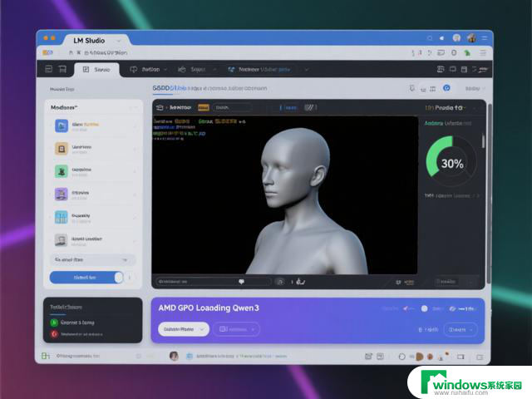532x399 pixels.
Task: Click the first sidebar panel icon in dark toolbar
Action: point(49,69)
